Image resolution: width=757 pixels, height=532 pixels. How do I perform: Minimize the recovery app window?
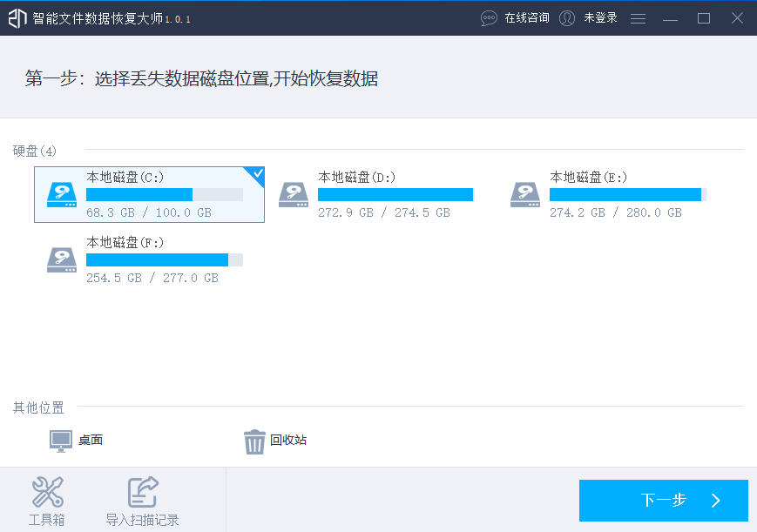click(x=670, y=19)
